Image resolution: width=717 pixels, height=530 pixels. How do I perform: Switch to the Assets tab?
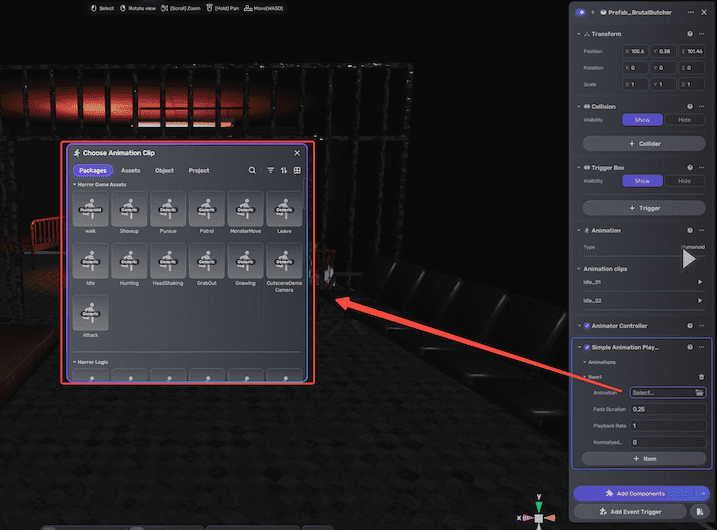click(x=130, y=170)
